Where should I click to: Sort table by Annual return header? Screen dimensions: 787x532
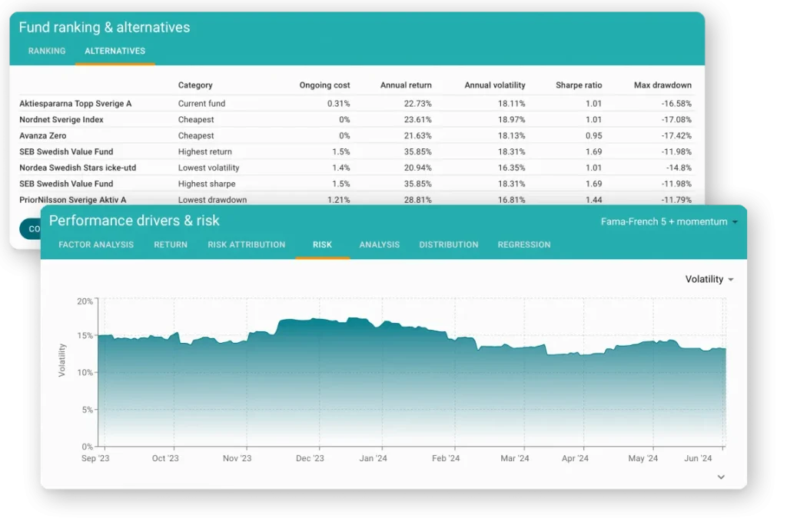[x=406, y=85]
